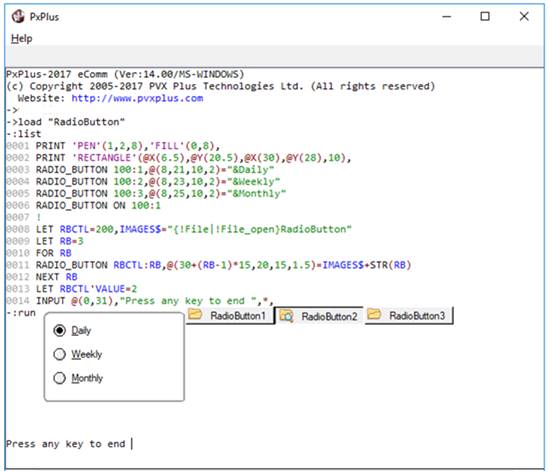Choose the RadioButton1 text label
This screenshot has width=549, height=471.
[x=237, y=316]
